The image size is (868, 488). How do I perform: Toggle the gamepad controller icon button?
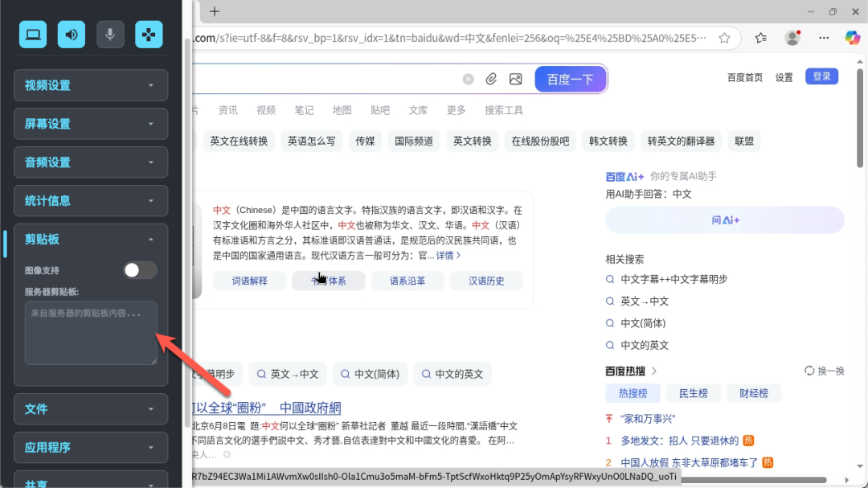coord(149,35)
